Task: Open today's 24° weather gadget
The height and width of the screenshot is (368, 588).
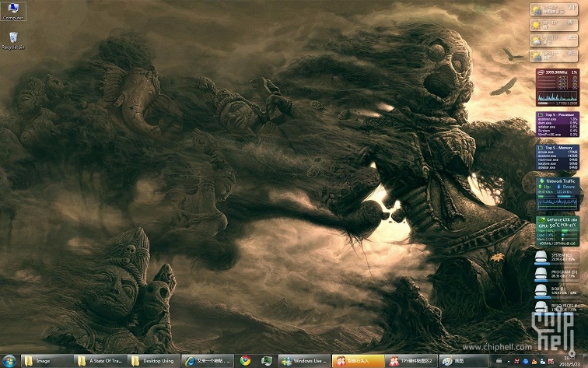Action: [554, 9]
